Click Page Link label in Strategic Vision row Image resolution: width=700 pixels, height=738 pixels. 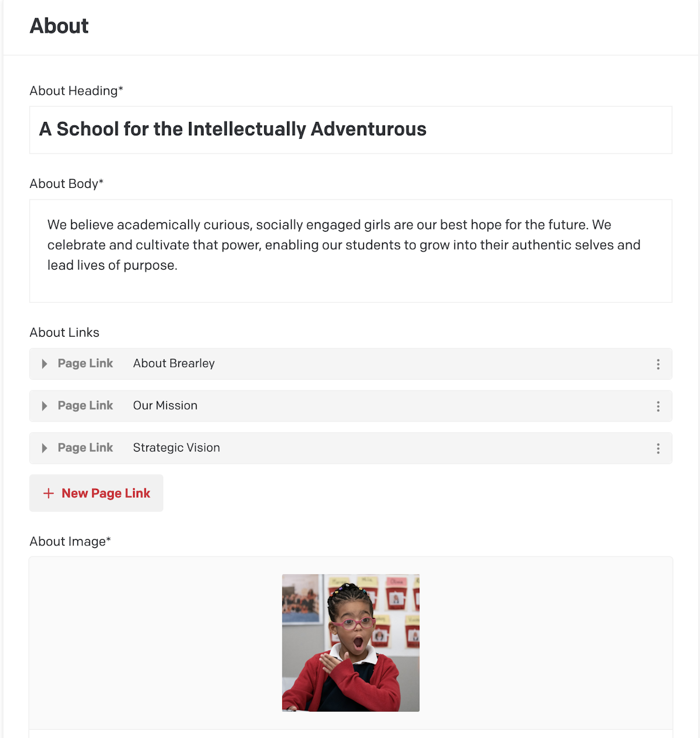coord(85,447)
